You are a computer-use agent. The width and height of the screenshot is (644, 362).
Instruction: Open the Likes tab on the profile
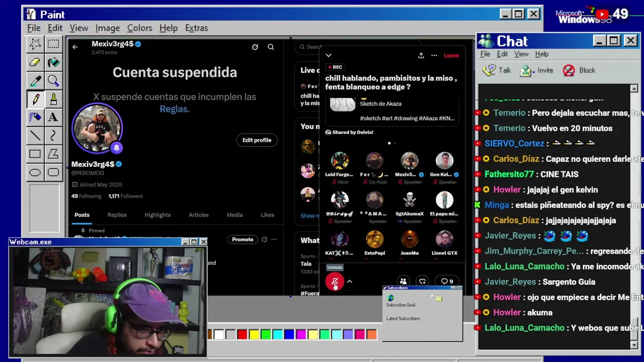coord(267,215)
